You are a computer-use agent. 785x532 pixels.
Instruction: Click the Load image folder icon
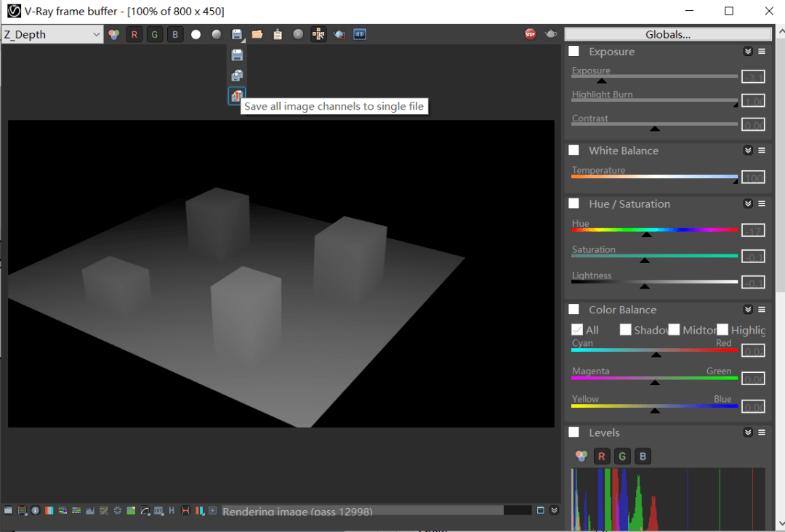click(x=257, y=34)
